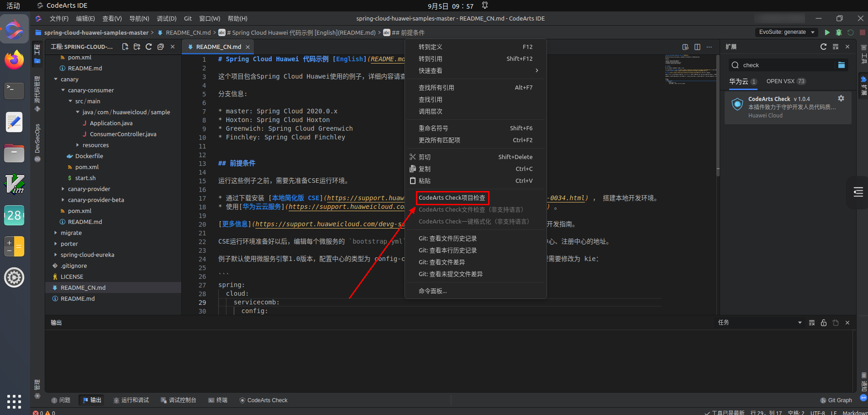The width and height of the screenshot is (868, 415).
Task: Refresh the extensions panel
Action: [x=823, y=47]
